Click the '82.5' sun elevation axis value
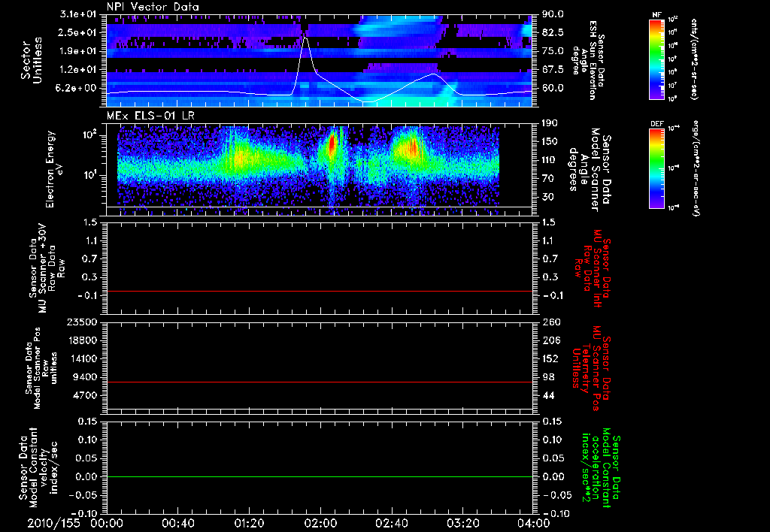Viewport: 770px width, 532px height. click(553, 32)
